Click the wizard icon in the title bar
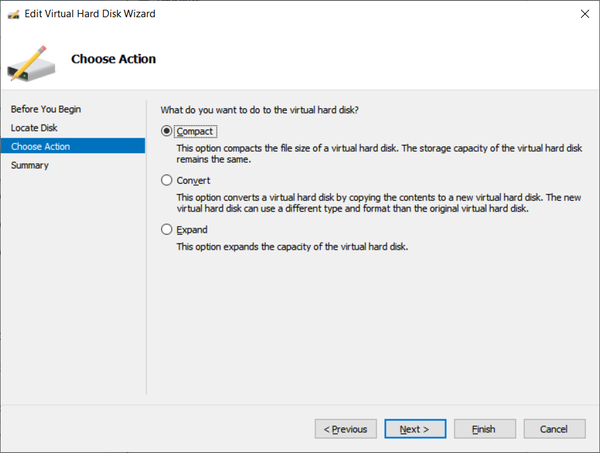Image resolution: width=600 pixels, height=453 pixels. 13,14
